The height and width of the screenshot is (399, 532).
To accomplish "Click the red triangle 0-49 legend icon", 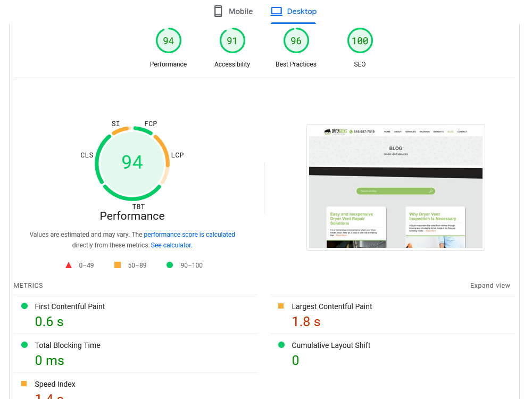I will (68, 264).
